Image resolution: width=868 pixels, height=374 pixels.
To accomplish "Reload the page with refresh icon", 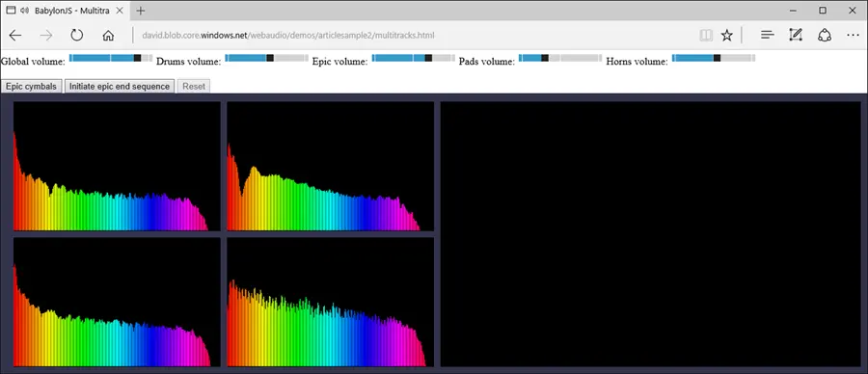I will (77, 36).
